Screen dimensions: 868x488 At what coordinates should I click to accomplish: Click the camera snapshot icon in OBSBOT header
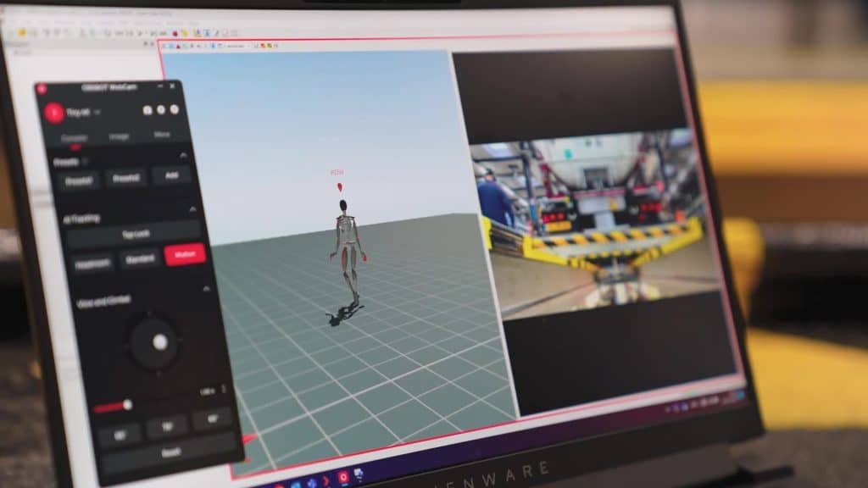[x=147, y=110]
